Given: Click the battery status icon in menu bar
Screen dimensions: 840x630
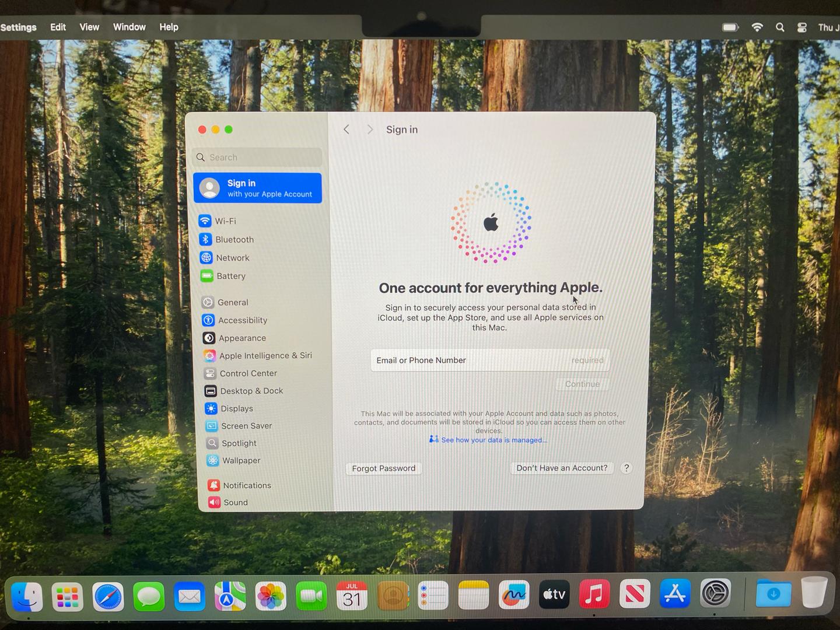Looking at the screenshot, I should [730, 27].
